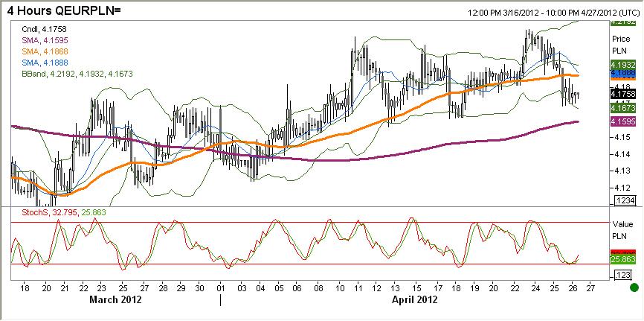Open the .1234 price precision box
Viewport: 644px width, 321px height.
pyautogui.click(x=625, y=200)
